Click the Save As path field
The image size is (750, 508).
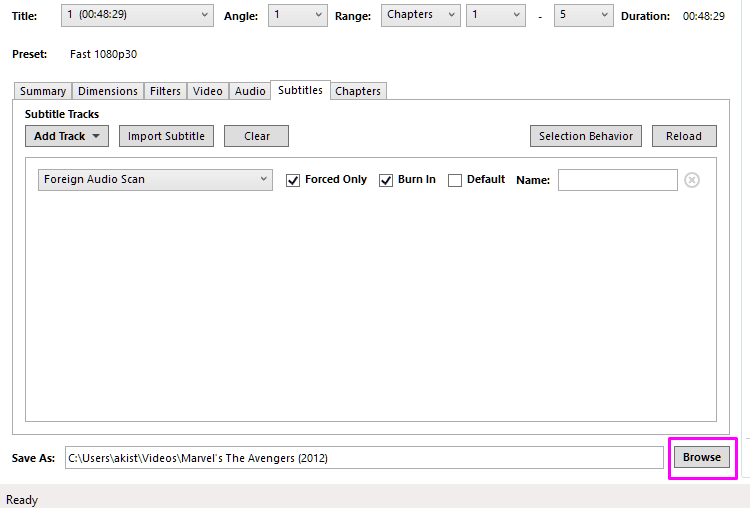coord(364,458)
